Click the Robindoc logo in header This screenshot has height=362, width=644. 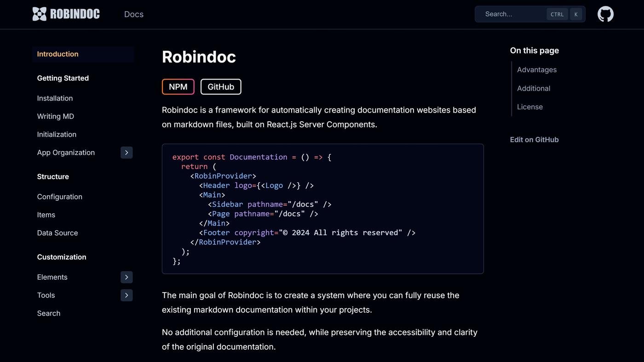[x=66, y=14]
